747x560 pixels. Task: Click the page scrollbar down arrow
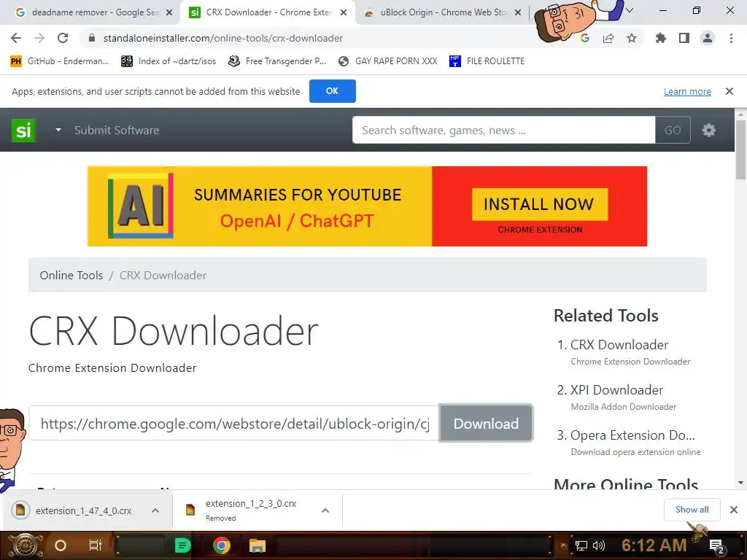coord(740,483)
